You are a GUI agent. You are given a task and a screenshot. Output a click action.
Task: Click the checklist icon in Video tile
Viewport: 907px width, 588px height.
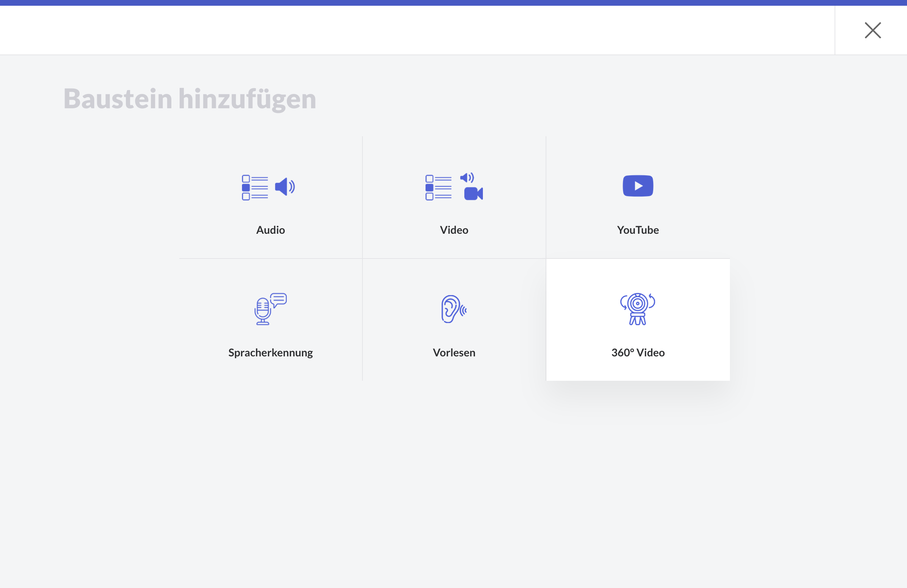click(x=438, y=188)
